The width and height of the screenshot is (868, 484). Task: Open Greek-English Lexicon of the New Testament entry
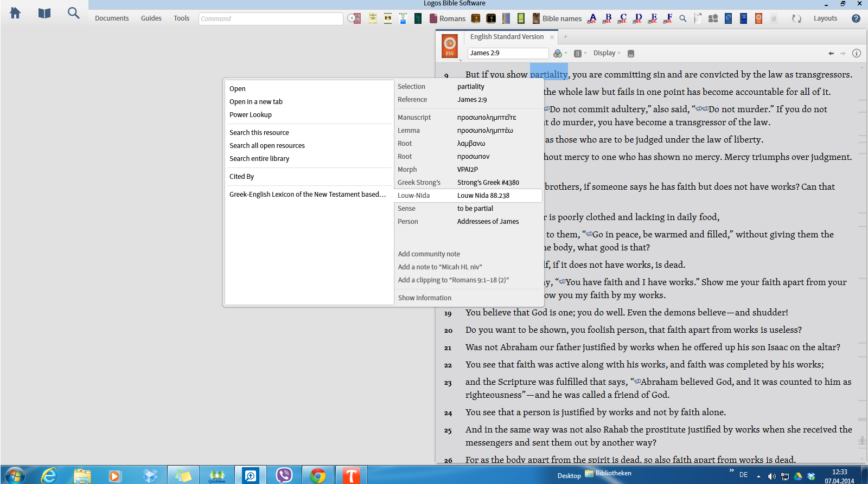coord(308,195)
